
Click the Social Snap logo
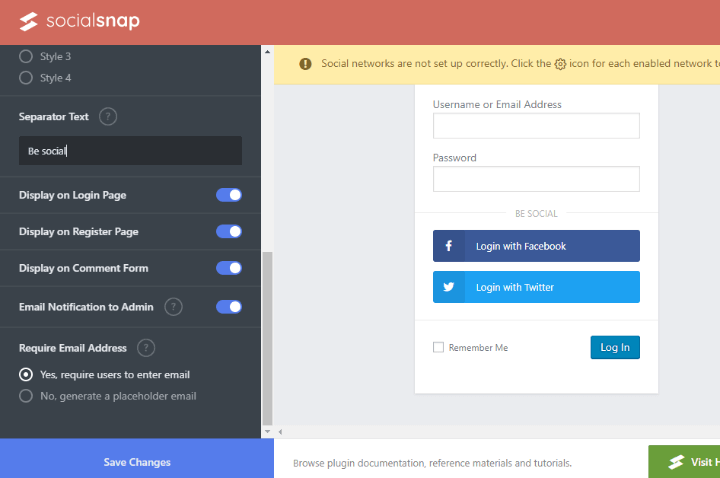79,21
